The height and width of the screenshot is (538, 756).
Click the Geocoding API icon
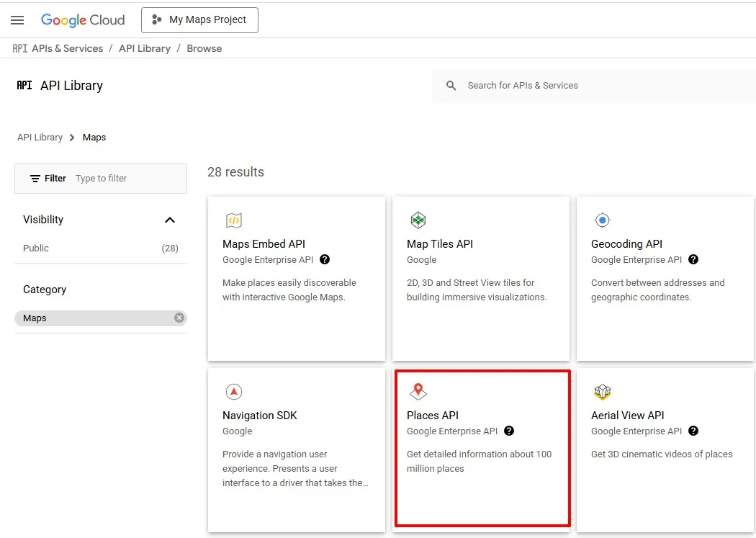tap(602, 220)
